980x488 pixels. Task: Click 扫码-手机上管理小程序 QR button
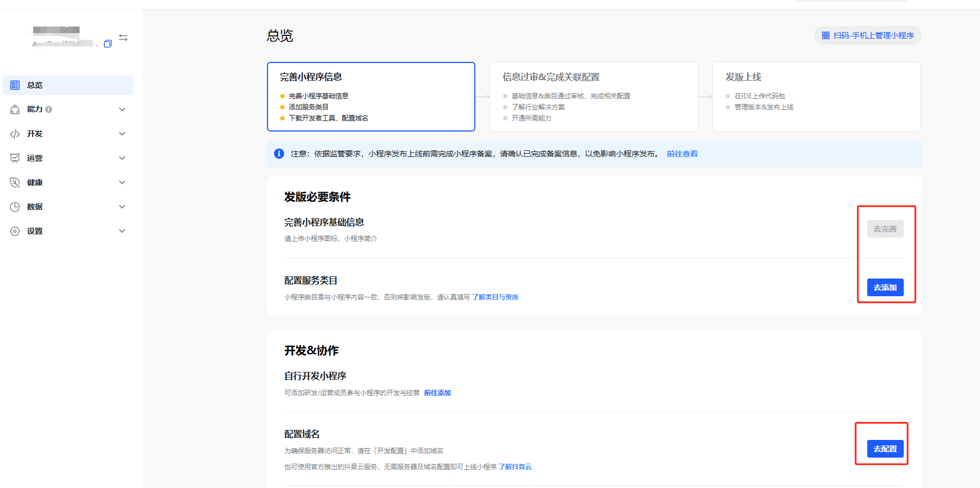click(x=867, y=35)
